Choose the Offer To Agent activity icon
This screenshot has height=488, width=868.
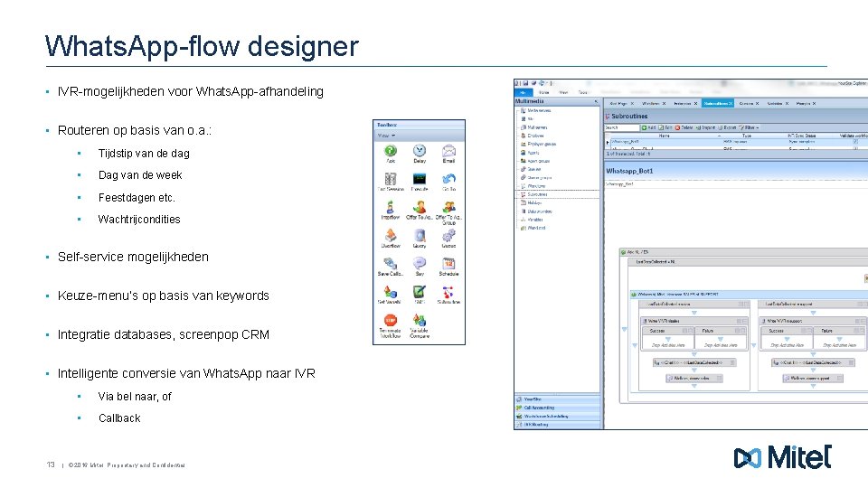(420, 207)
